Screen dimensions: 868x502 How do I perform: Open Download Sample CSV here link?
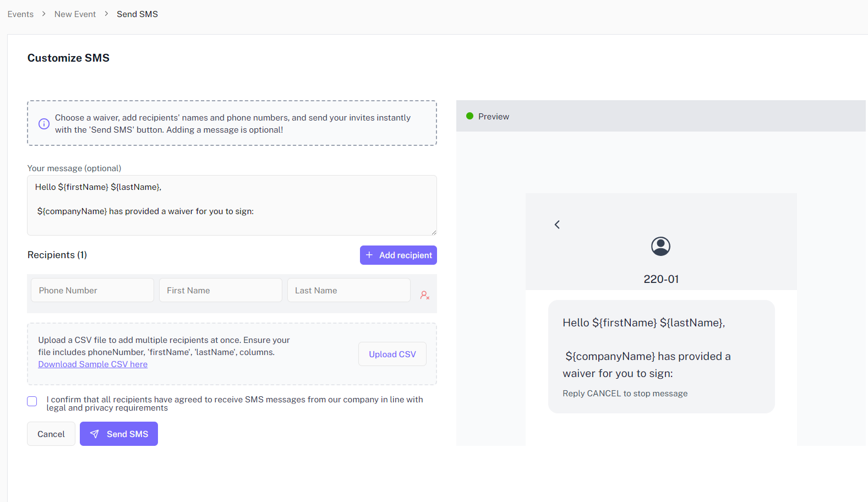(x=92, y=364)
